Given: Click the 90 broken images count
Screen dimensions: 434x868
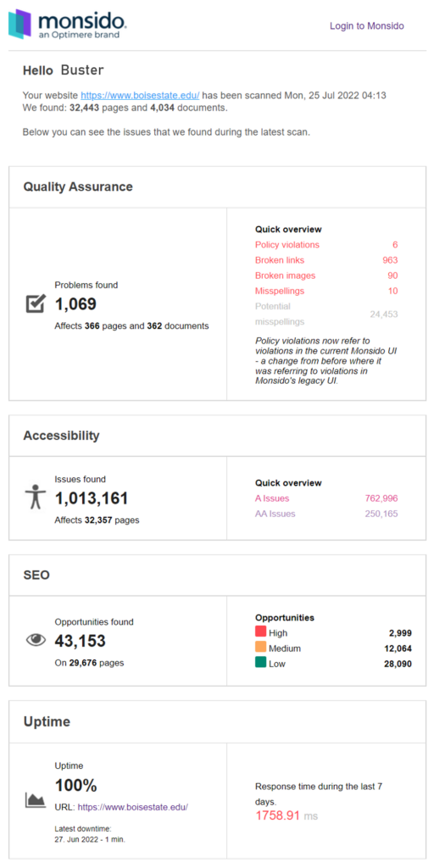Looking at the screenshot, I should point(393,275).
